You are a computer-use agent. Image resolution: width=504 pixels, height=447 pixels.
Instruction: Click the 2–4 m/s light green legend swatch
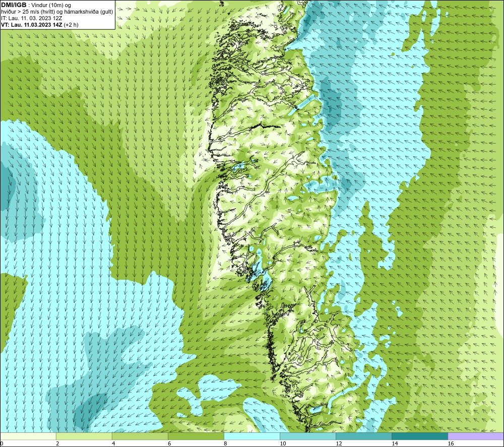[x=84, y=436]
